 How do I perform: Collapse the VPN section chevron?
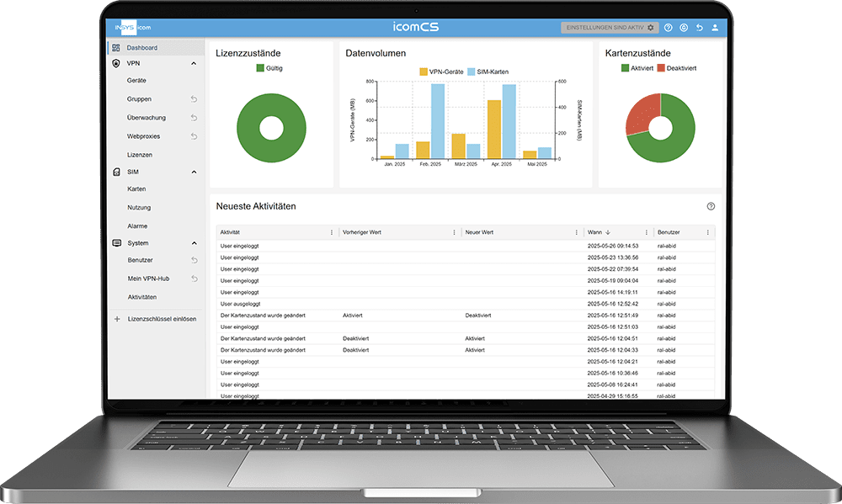(194, 63)
